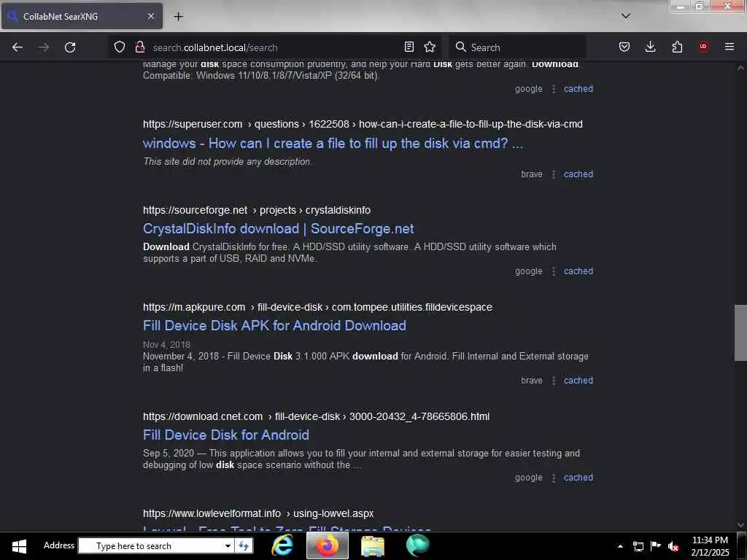Screen dimensions: 747x560
Task: Click the taskbar Address refresh button
Action: click(244, 545)
